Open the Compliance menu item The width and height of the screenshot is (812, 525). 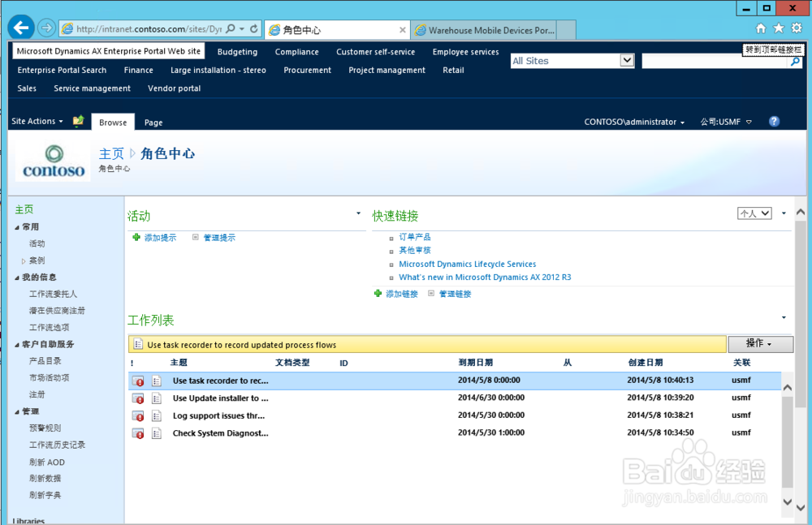coord(296,52)
